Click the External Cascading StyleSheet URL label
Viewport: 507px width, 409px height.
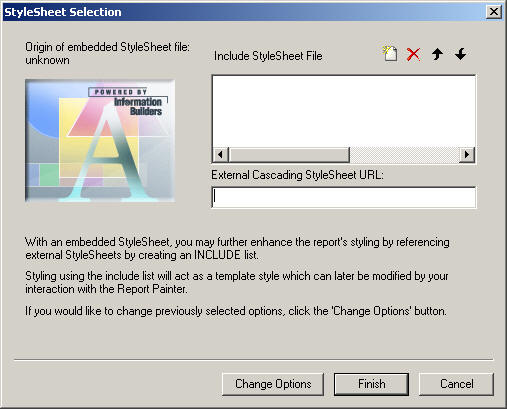(297, 175)
